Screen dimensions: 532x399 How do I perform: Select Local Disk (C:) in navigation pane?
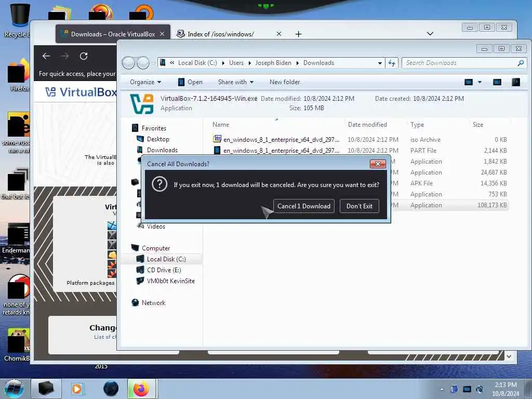click(166, 259)
